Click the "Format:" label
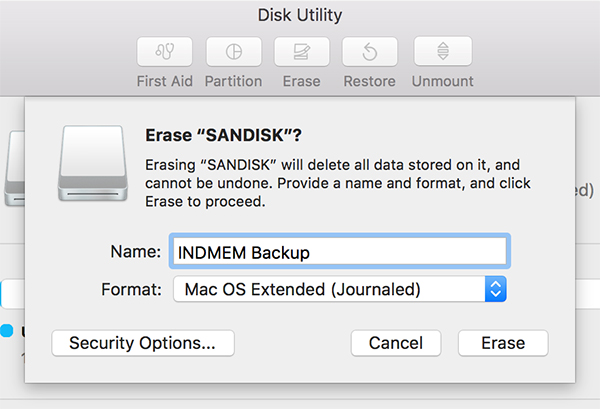600x409 pixels. 131,290
